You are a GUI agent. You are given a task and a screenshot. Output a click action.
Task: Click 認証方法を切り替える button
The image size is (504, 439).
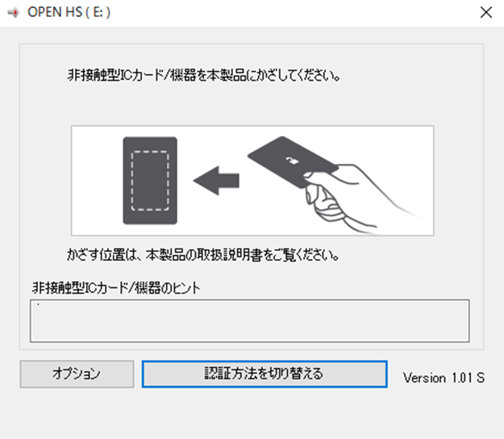(x=264, y=374)
